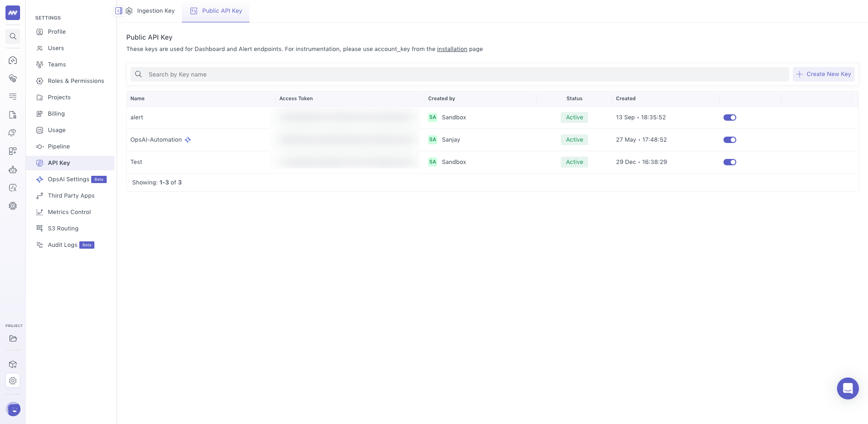This screenshot has width=868, height=424.
Task: Open the logs lines icon in the rail
Action: pyautogui.click(x=13, y=97)
